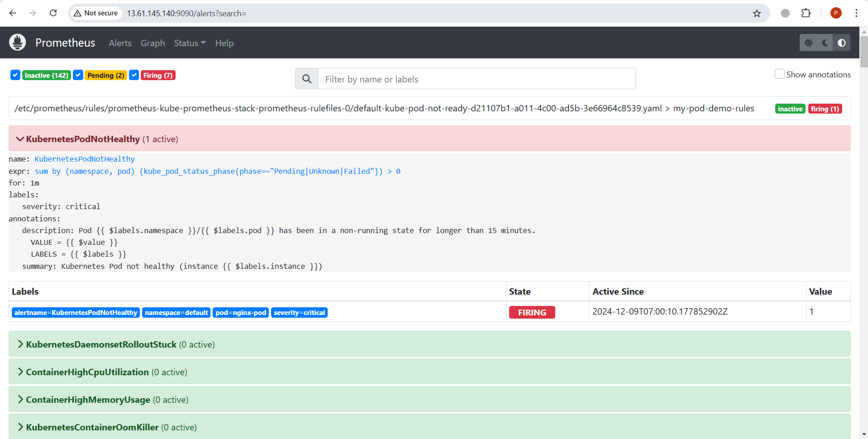868x439 pixels.
Task: Click the pod=nginx-pod label badge
Action: pyautogui.click(x=240, y=312)
